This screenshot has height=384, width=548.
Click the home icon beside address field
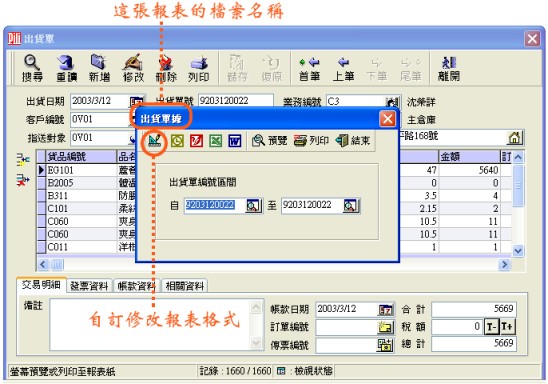[515, 137]
